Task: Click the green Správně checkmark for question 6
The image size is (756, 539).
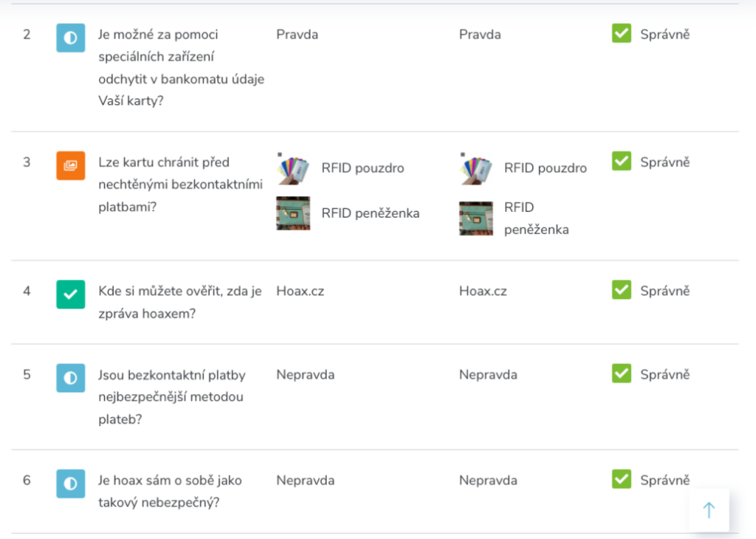Action: [622, 479]
